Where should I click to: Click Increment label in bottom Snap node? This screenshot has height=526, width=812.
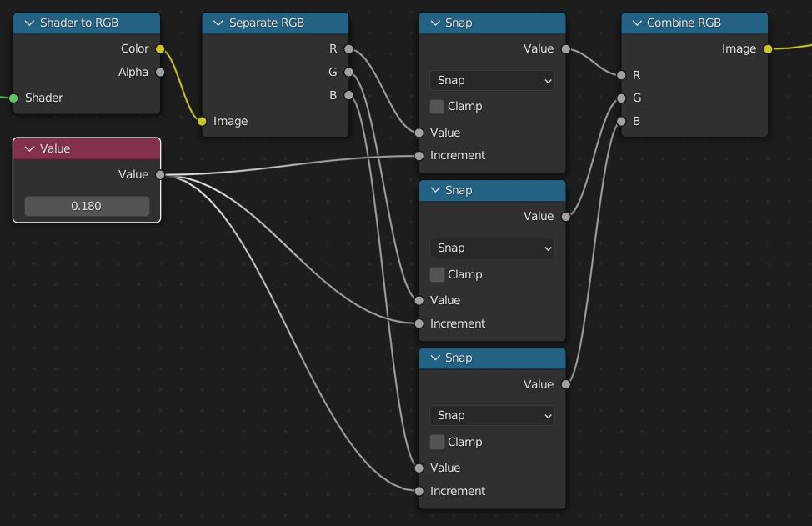pos(458,491)
